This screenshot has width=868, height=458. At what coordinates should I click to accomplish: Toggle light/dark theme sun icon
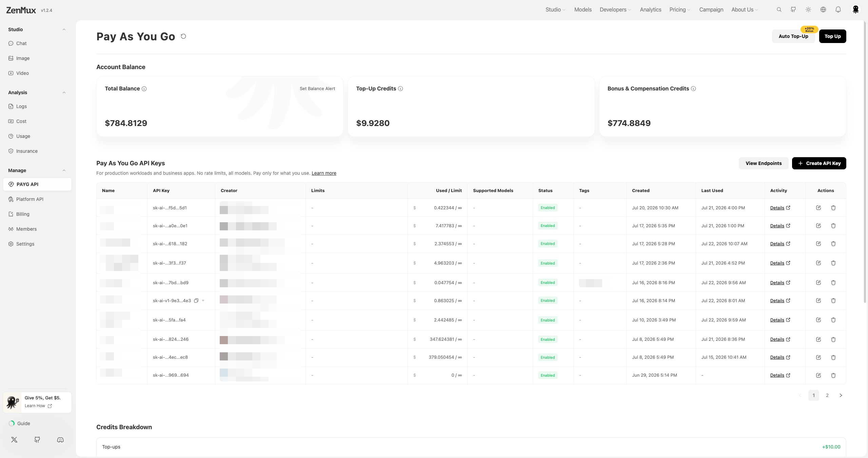(808, 9)
